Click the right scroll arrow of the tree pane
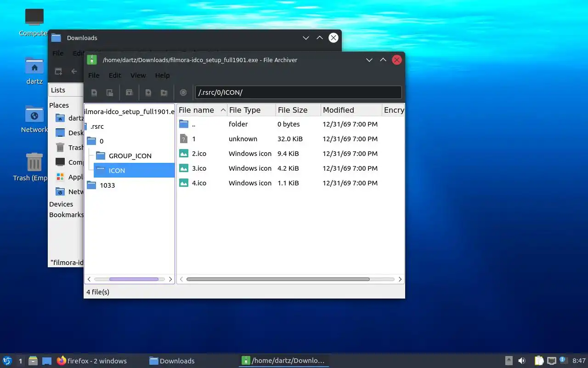The height and width of the screenshot is (368, 588). (170, 279)
